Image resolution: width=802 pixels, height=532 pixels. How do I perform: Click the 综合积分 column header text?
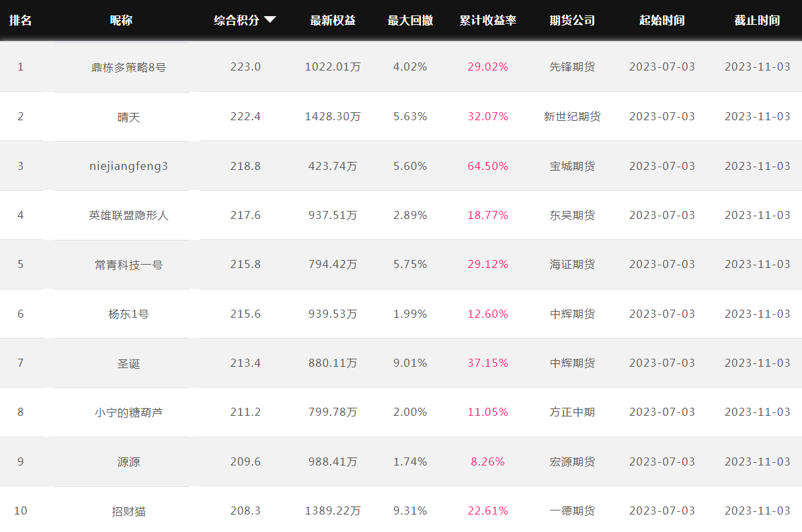pyautogui.click(x=237, y=20)
